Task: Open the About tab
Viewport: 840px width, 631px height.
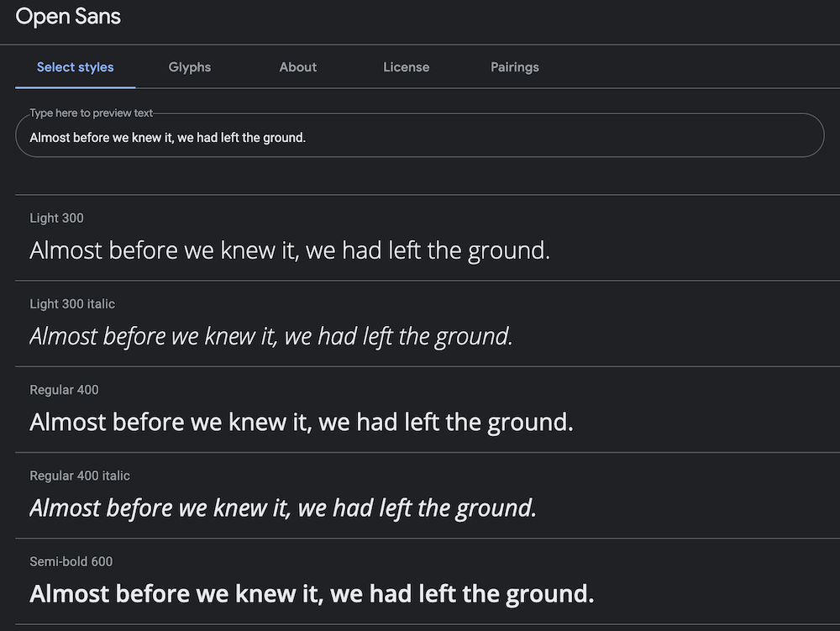Action: coord(298,67)
